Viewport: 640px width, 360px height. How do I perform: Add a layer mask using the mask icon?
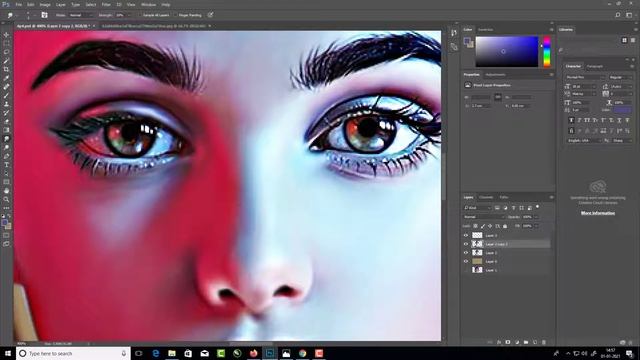[x=508, y=342]
